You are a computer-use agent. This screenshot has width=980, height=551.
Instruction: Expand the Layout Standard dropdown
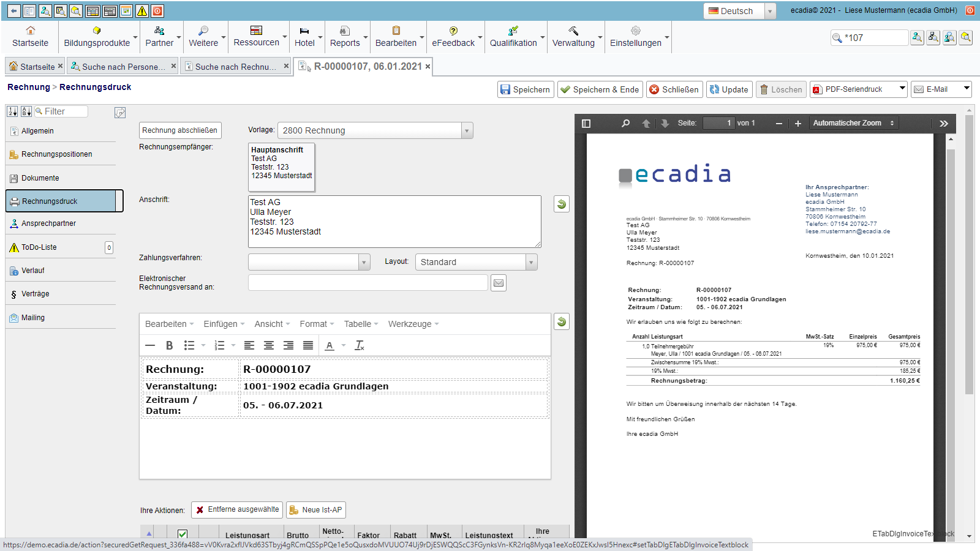tap(531, 262)
